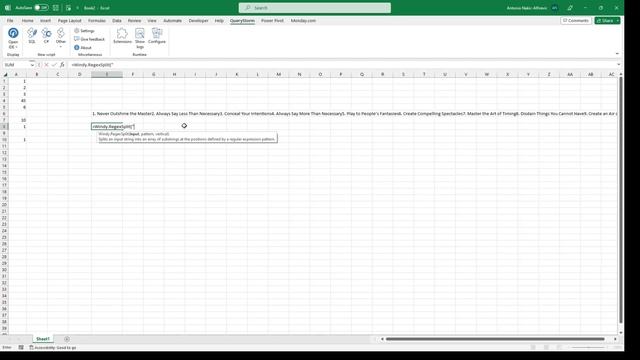Image resolution: width=640 pixels, height=360 pixels.
Task: Switch to the Insert tab
Action: coord(45,20)
